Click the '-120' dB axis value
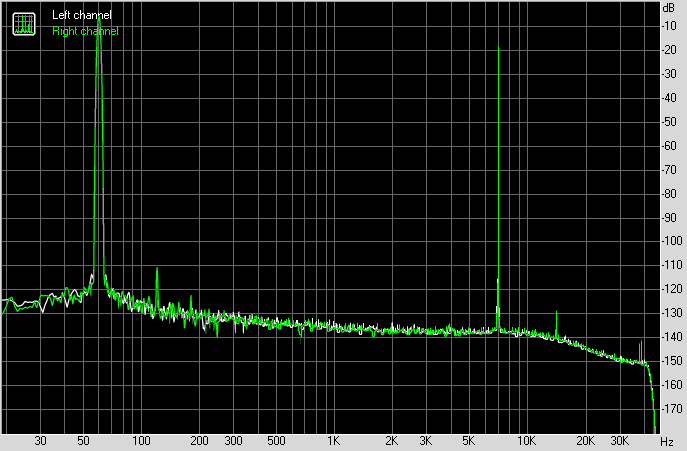 coord(672,289)
